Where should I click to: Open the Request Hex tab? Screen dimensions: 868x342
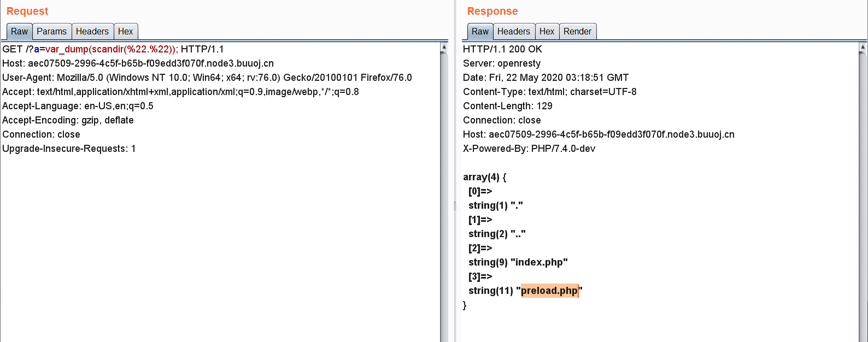(x=125, y=31)
